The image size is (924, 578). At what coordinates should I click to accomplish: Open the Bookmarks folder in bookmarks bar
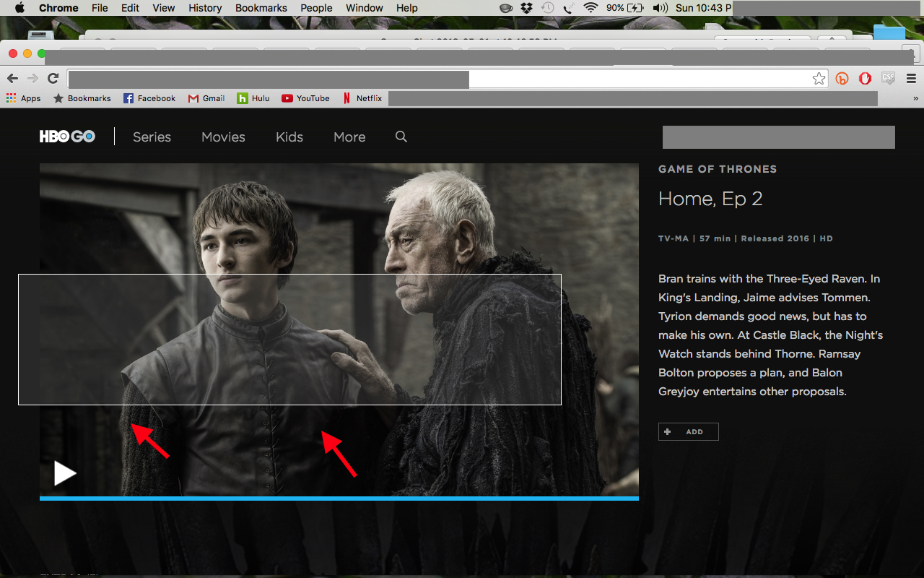[x=82, y=98]
